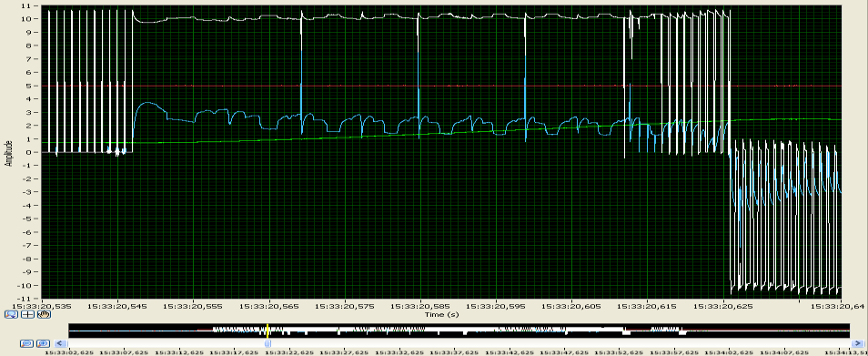The width and height of the screenshot is (868, 356).
Task: Click the 15:33:20,535 time axis start value
Action: (x=42, y=306)
